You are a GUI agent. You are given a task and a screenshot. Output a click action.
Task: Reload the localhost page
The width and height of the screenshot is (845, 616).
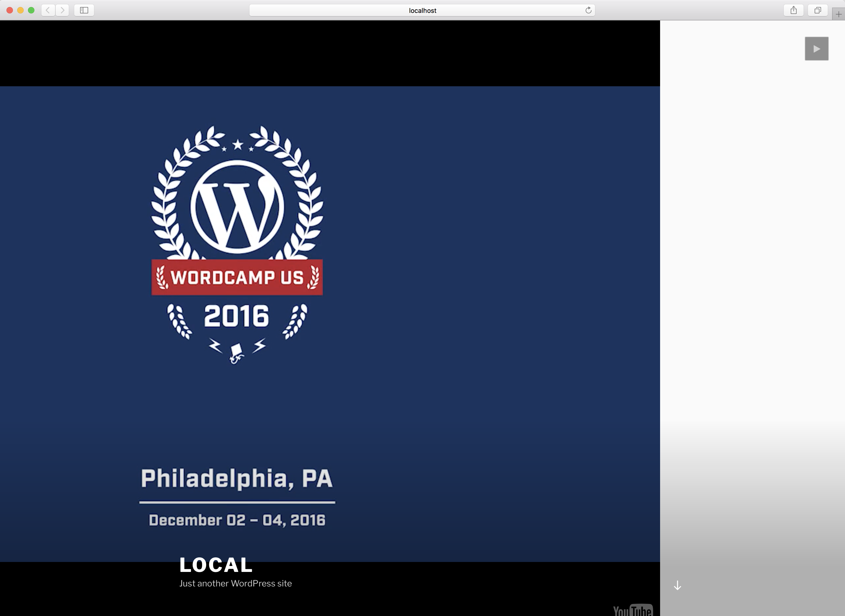pos(588,10)
